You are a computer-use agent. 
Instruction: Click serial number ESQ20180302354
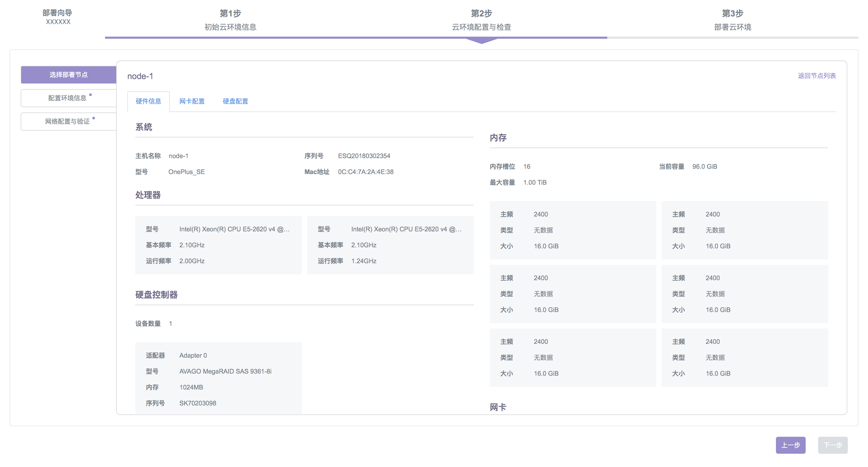click(x=364, y=156)
